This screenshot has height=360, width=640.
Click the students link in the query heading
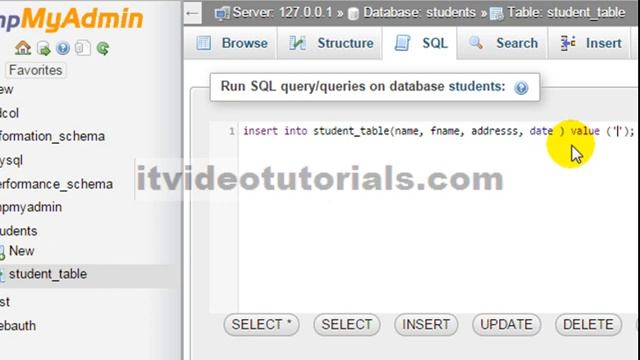coord(477,87)
